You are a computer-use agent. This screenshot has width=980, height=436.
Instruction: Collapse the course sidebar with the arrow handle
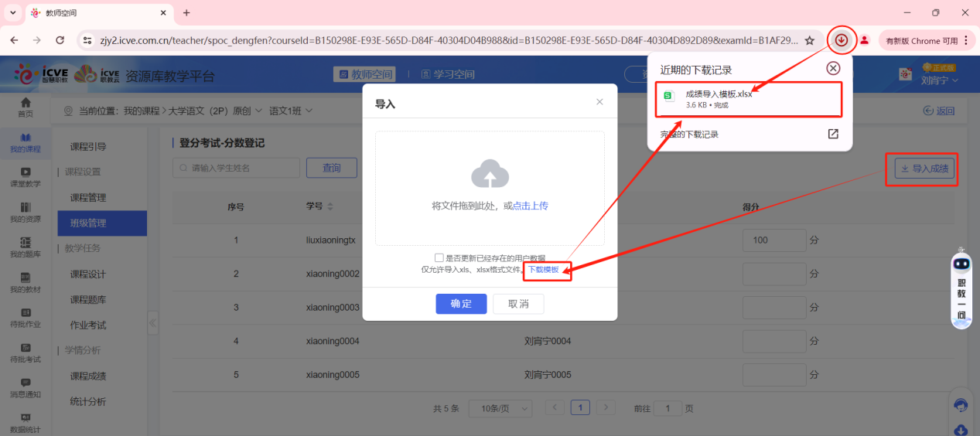(152, 322)
